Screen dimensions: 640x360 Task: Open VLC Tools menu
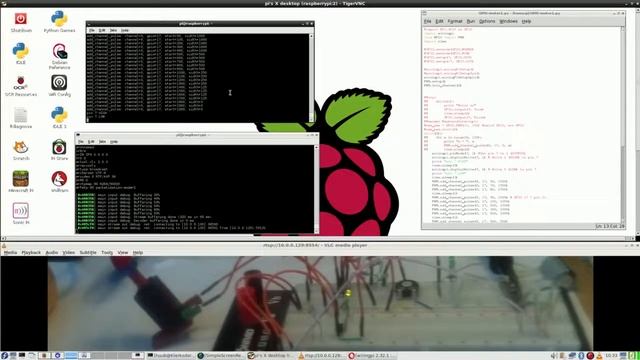107,253
